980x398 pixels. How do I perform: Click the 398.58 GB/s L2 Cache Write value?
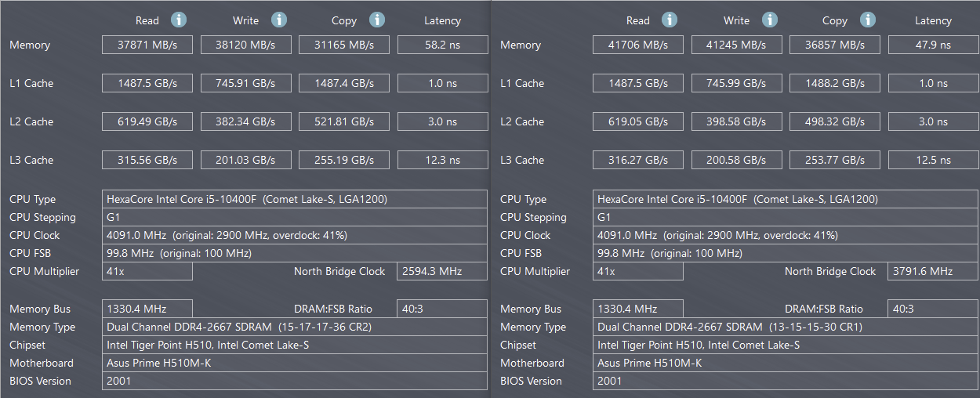(736, 121)
